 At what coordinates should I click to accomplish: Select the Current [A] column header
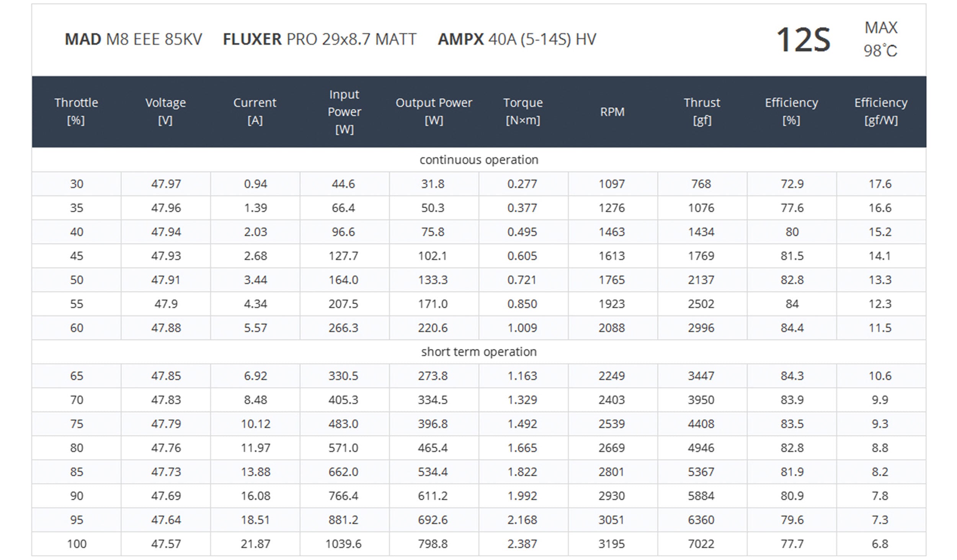pyautogui.click(x=255, y=111)
